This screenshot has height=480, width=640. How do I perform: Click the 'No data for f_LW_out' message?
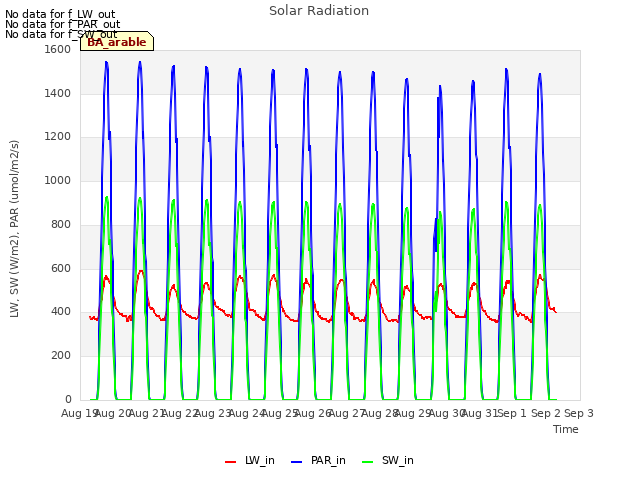coord(60,14)
